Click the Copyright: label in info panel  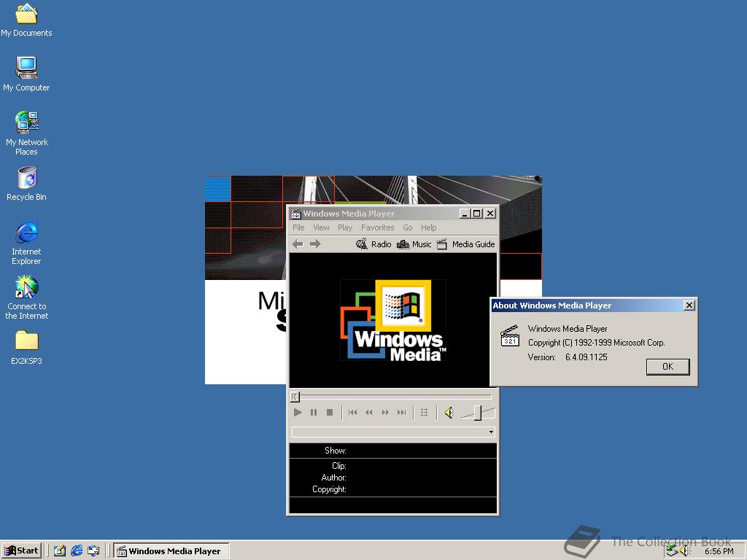coord(329,489)
